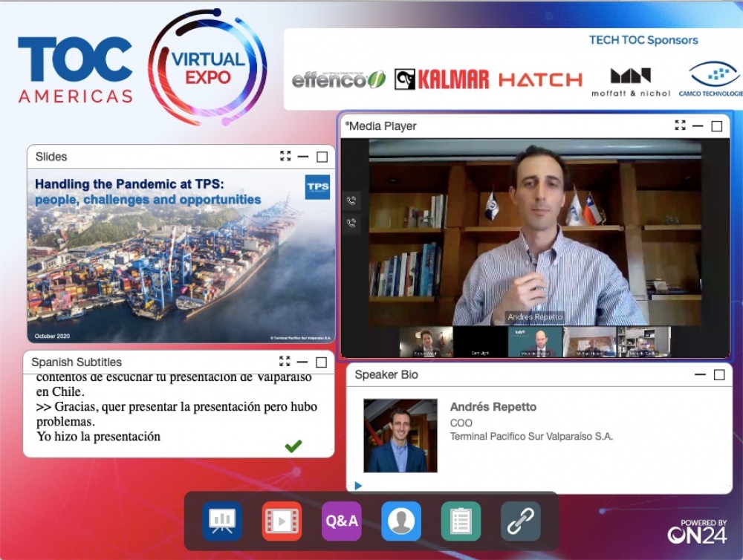
Task: Click the COO title text
Action: [x=461, y=423]
